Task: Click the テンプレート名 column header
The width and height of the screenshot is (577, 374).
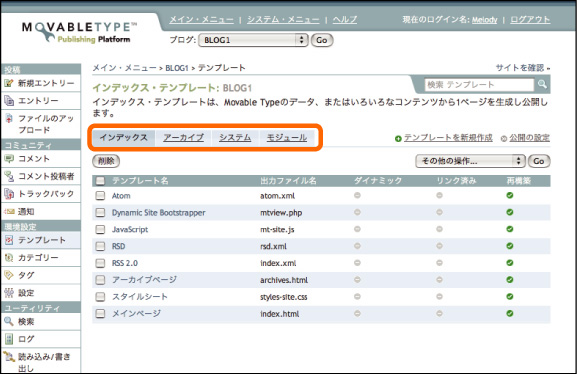Action: pos(140,181)
